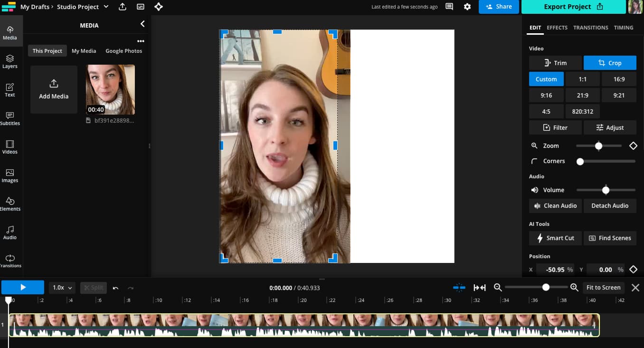
Task: Select the 1:1 crop ratio
Action: point(583,79)
